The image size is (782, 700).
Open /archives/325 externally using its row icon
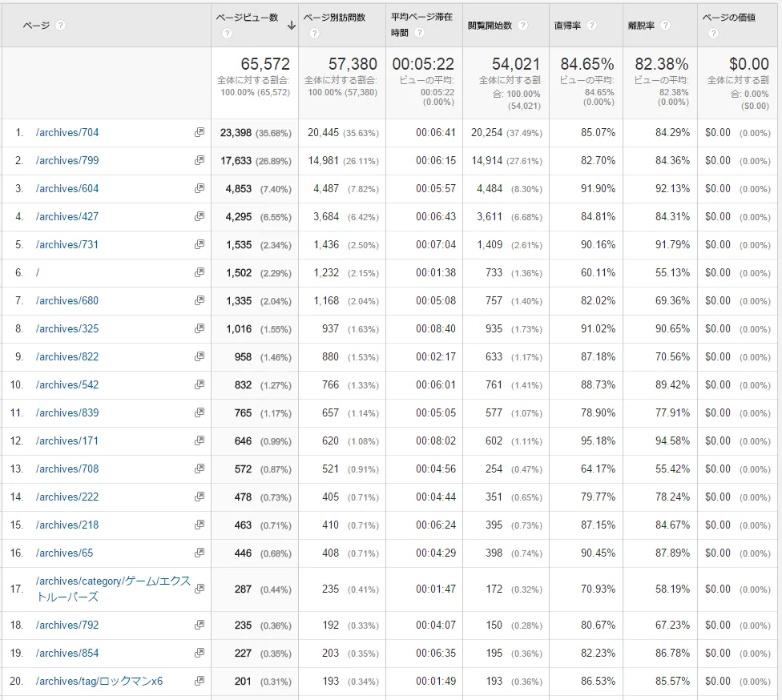tap(200, 329)
